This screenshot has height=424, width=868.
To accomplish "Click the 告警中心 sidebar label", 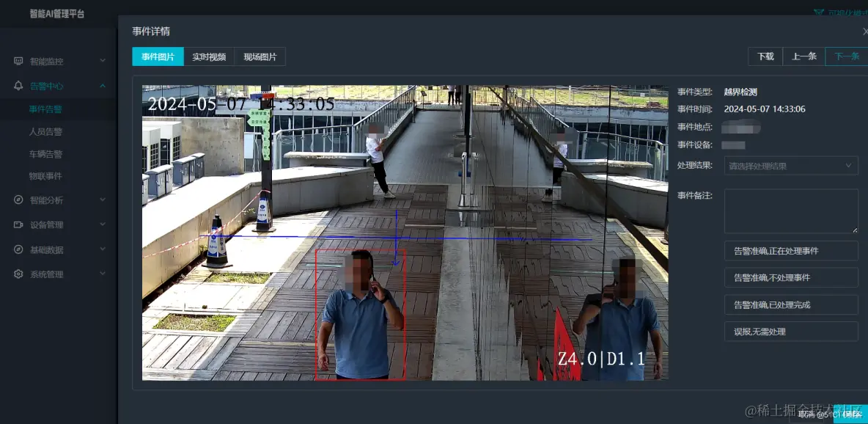I will pyautogui.click(x=46, y=86).
